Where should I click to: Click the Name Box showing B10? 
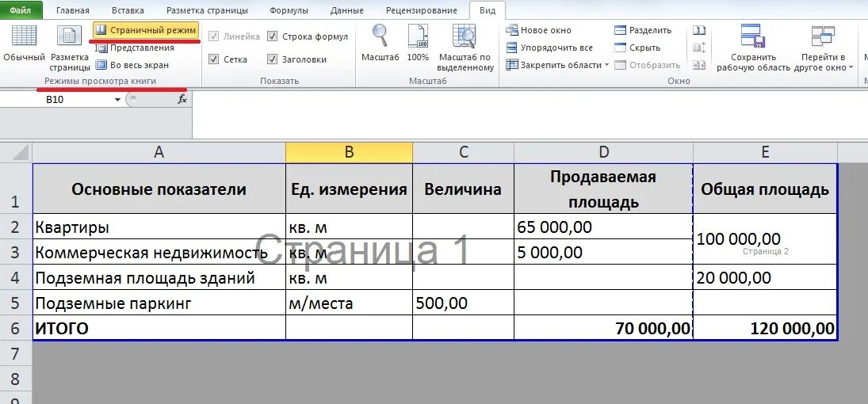[55, 100]
